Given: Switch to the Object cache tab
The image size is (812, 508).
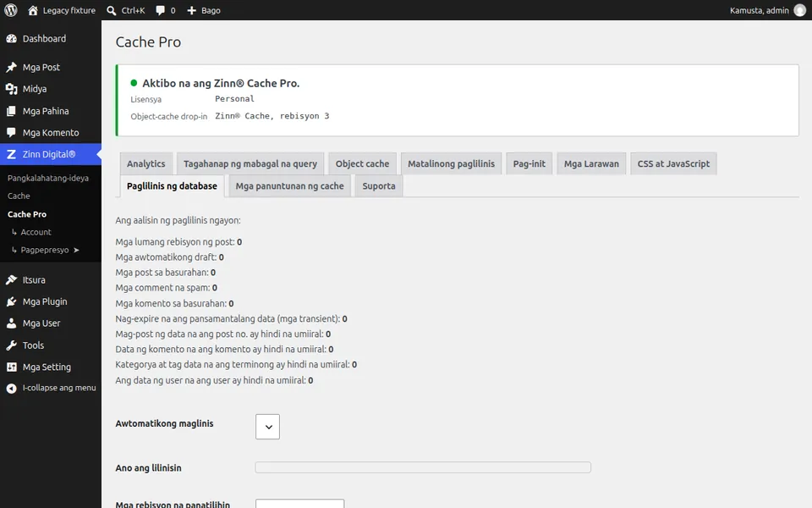Looking at the screenshot, I should click(x=363, y=163).
